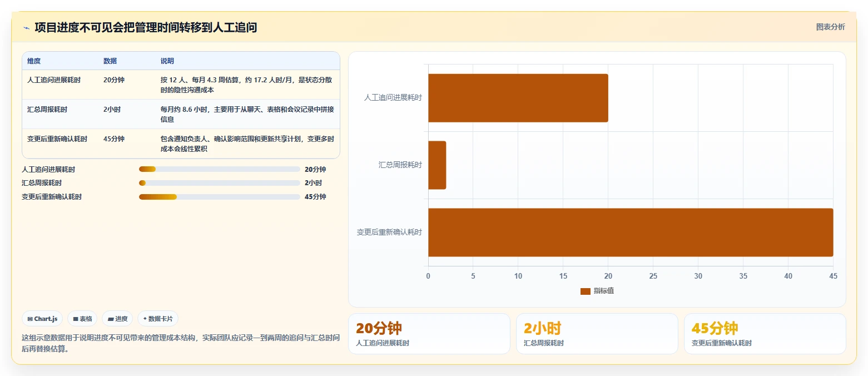Select the Chart.js tag chip
Screen dimensions: 868x376
[x=42, y=319]
